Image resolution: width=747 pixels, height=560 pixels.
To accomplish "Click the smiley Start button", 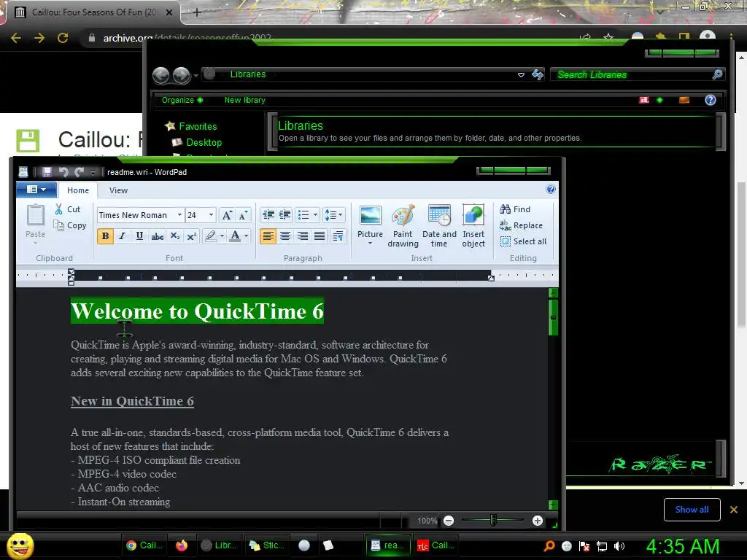I will 20,545.
